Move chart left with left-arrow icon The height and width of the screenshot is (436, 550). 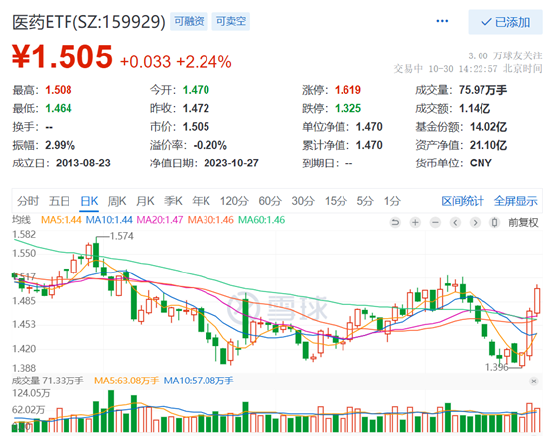click(455, 222)
